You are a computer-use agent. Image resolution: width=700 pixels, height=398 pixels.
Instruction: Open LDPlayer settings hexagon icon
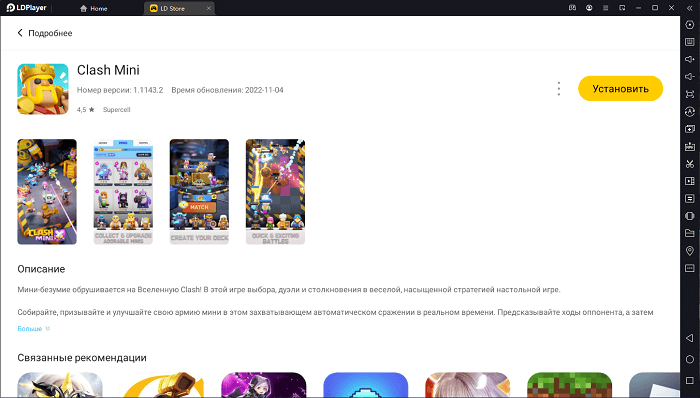point(690,25)
